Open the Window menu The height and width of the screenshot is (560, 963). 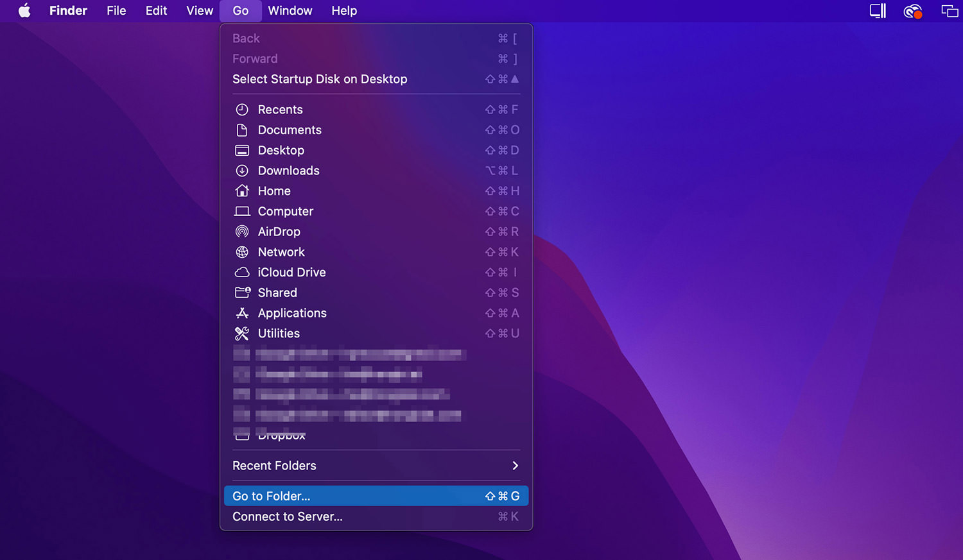[x=290, y=10]
